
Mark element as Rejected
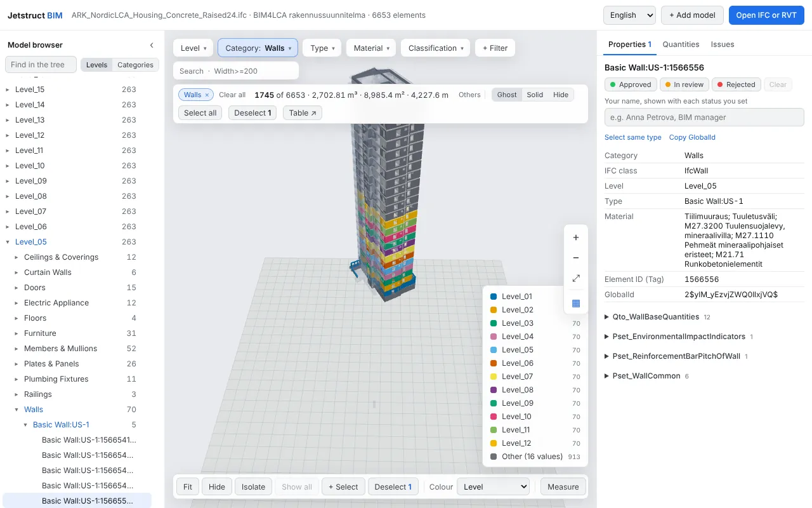[736, 84]
